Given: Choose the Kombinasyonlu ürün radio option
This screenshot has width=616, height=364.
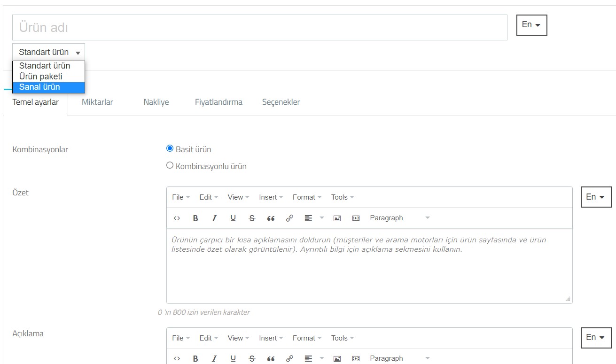Looking at the screenshot, I should pyautogui.click(x=170, y=165).
